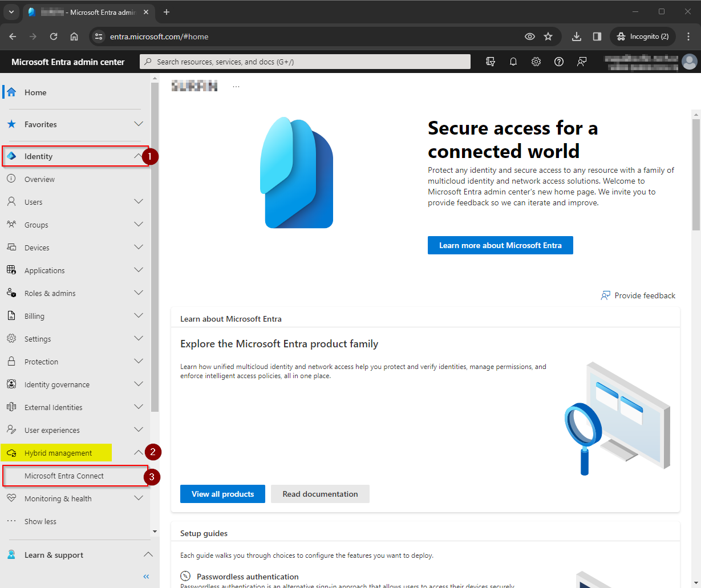Click the Groups icon in sidebar

[11, 225]
